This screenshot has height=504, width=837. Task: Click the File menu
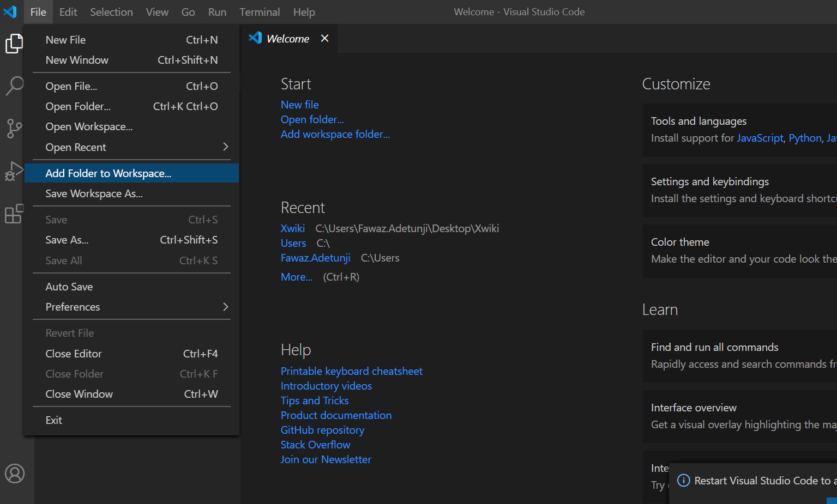click(38, 12)
